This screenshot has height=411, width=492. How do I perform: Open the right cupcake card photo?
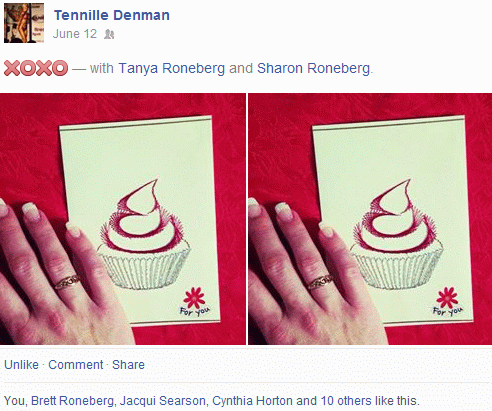(370, 219)
